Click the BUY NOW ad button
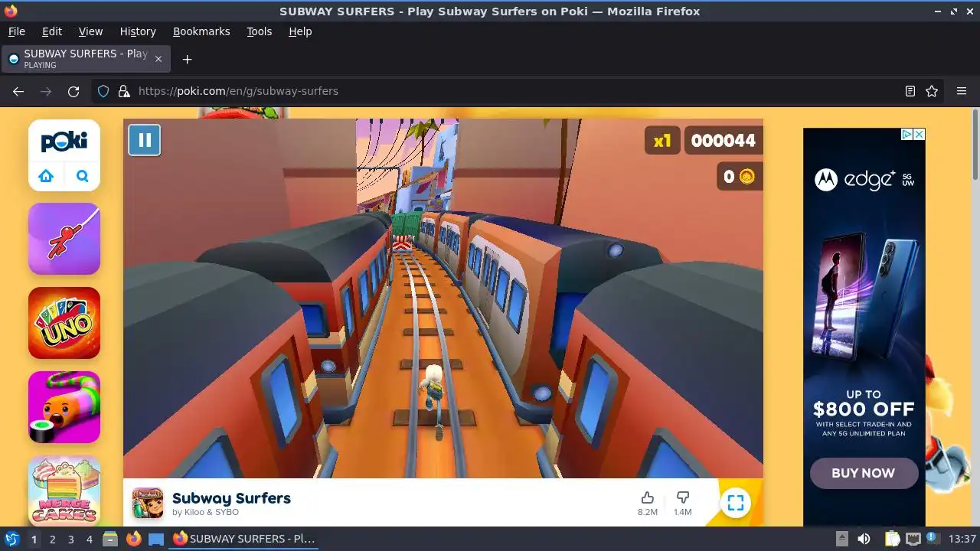The image size is (980, 551). click(864, 473)
